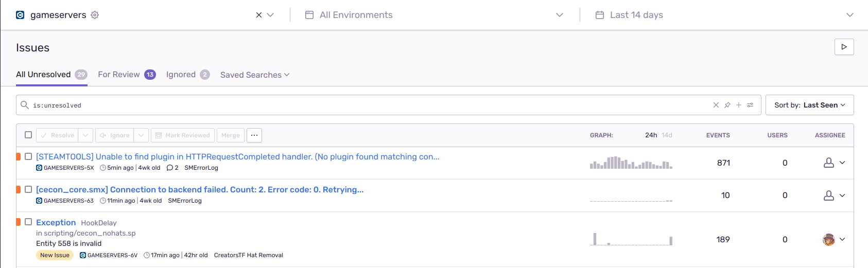Expand the Sort by Last Seen dropdown

[x=809, y=105]
